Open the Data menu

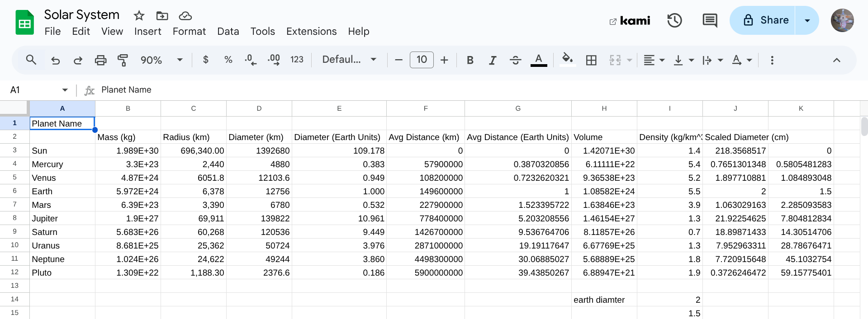(x=228, y=31)
